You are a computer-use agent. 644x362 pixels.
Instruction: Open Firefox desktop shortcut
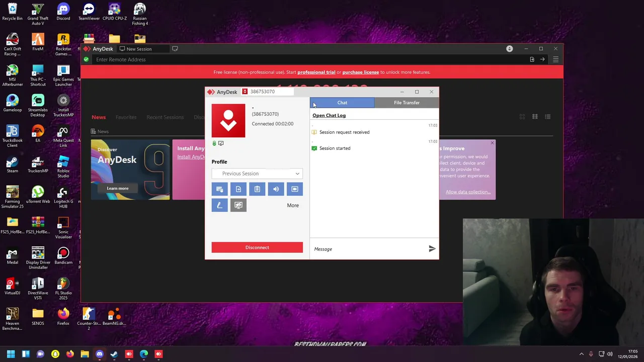pyautogui.click(x=63, y=317)
